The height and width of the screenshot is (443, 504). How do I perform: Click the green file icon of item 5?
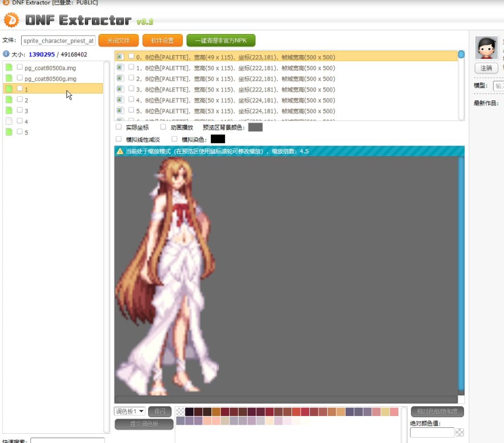pyautogui.click(x=9, y=132)
